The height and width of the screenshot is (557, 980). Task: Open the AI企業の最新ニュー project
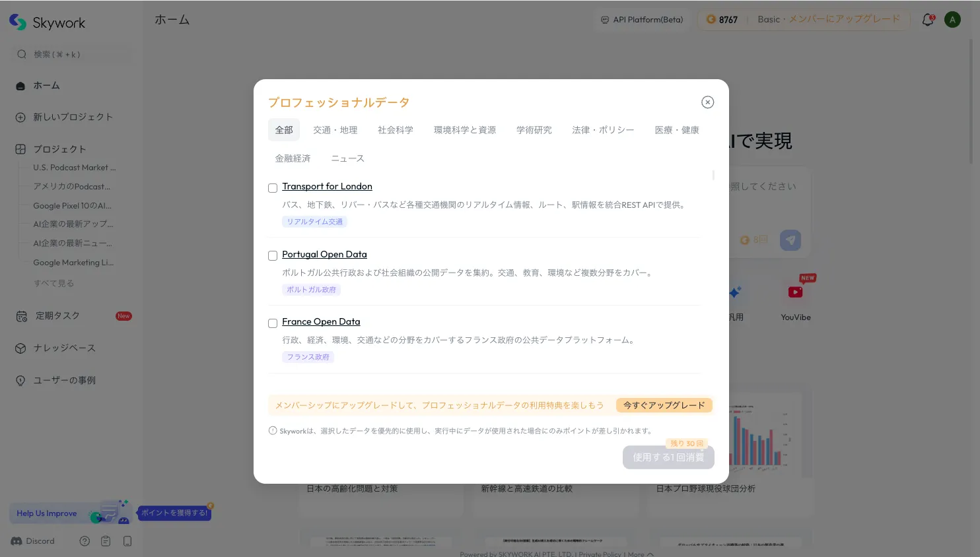click(x=73, y=244)
